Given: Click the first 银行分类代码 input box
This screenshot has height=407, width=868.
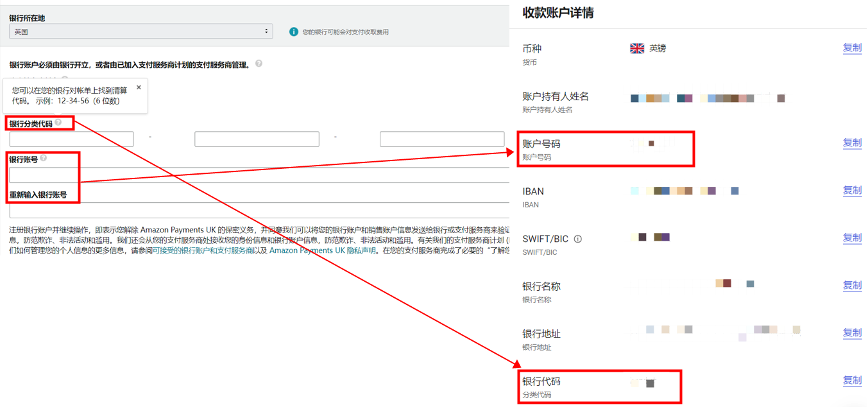Looking at the screenshot, I should (x=71, y=139).
